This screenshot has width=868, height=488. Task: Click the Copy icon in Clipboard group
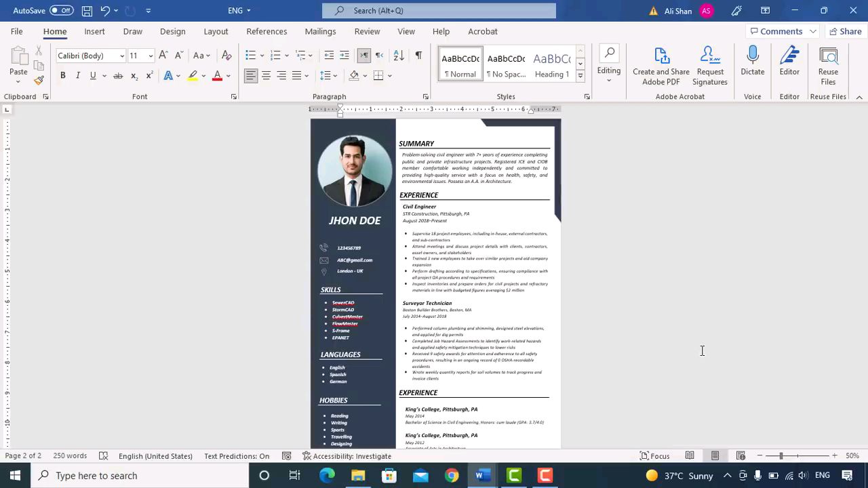[x=39, y=66]
